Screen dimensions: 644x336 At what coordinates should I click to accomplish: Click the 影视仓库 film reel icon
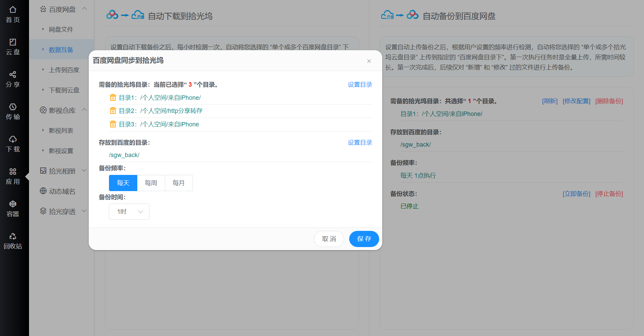[x=43, y=110]
